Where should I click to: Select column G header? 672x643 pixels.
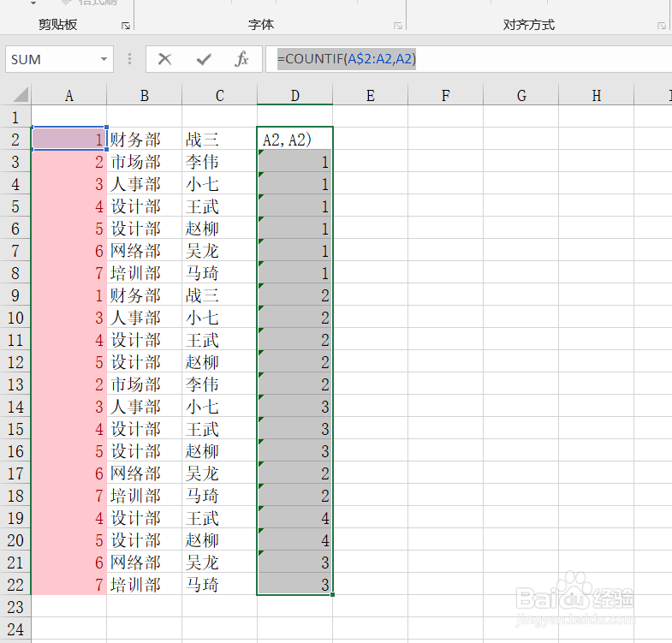(521, 95)
